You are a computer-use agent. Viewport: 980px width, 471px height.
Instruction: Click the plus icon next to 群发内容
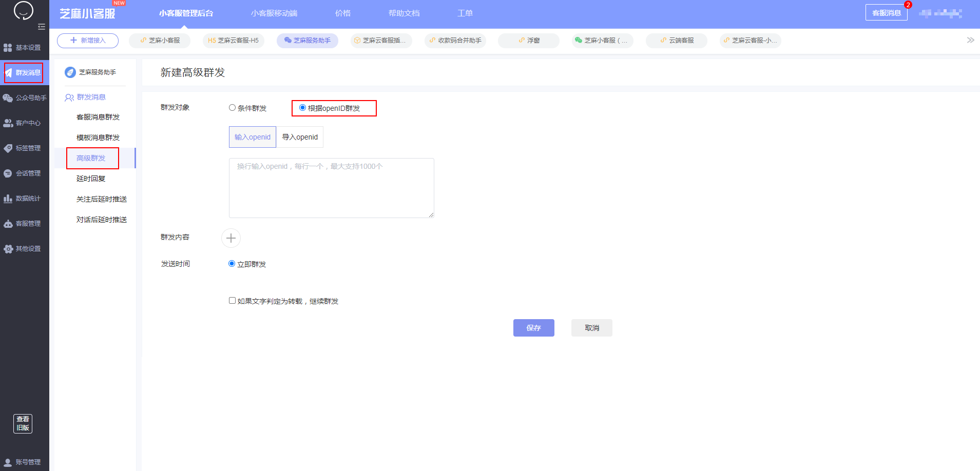pyautogui.click(x=231, y=238)
